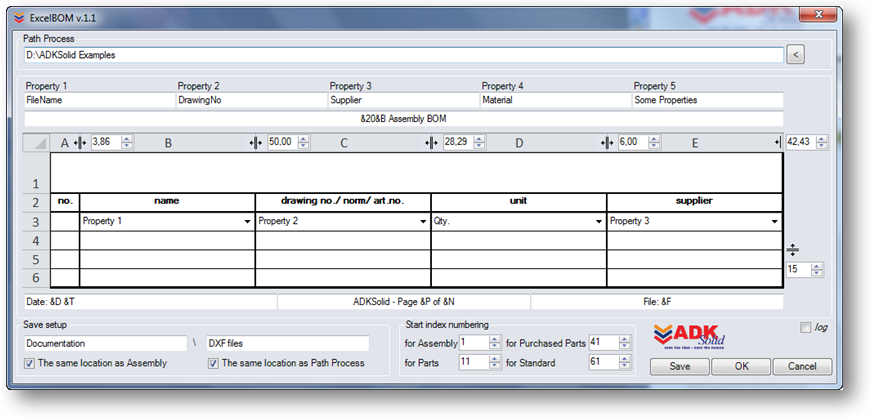Click the 'Date: &D &T' footer field
This screenshot has height=418, width=871.
click(x=150, y=302)
